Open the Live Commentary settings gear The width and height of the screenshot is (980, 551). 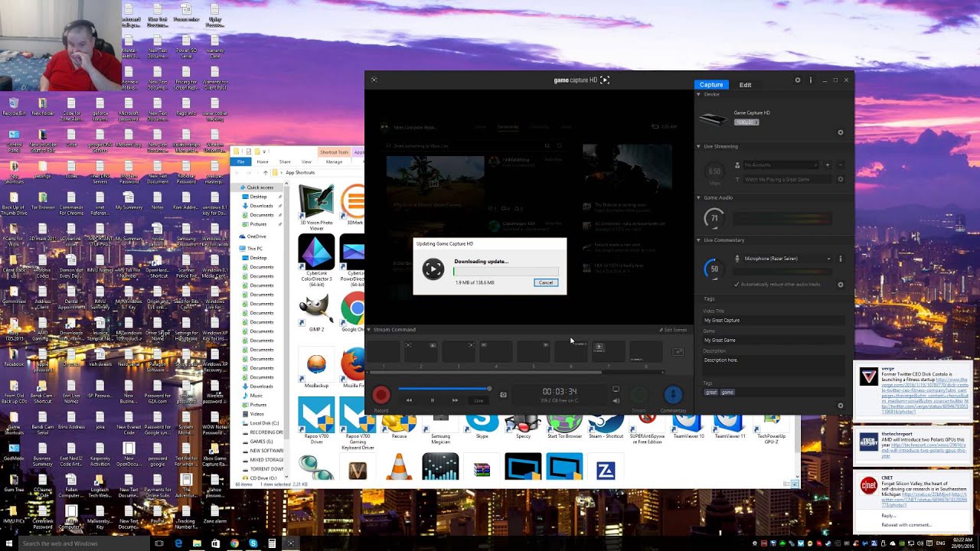tap(841, 284)
